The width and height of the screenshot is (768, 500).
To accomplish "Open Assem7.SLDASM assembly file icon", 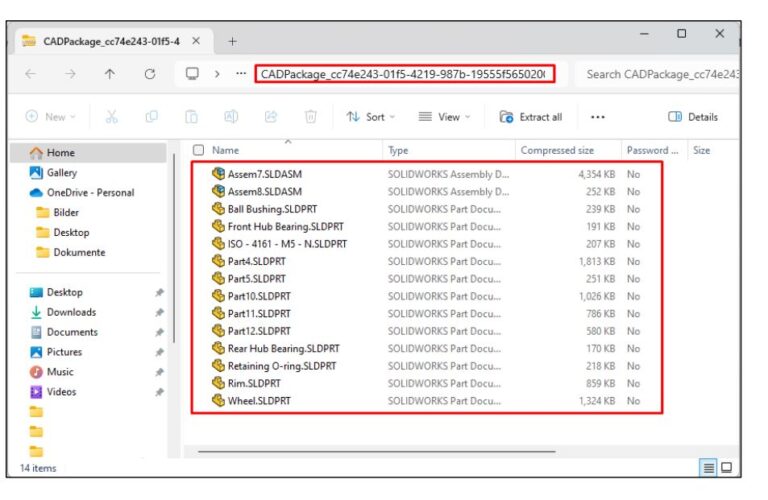I will pyautogui.click(x=218, y=174).
